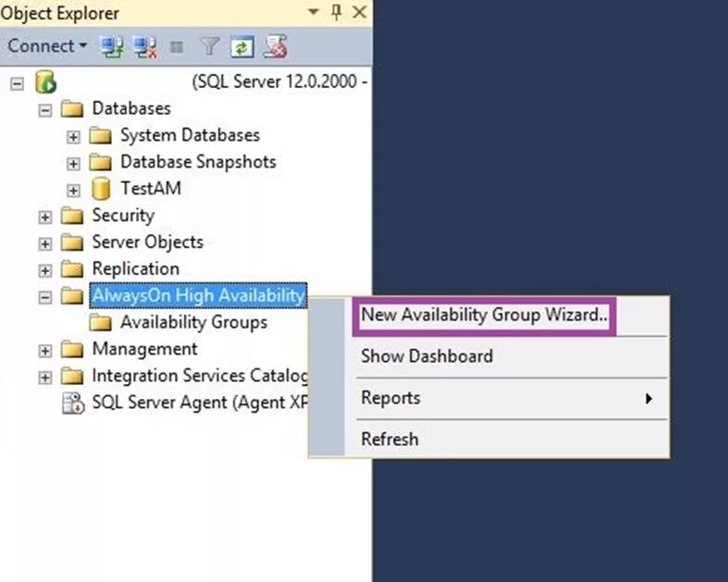Click the Availability Groups folder icon
728x582 pixels.
click(x=100, y=323)
